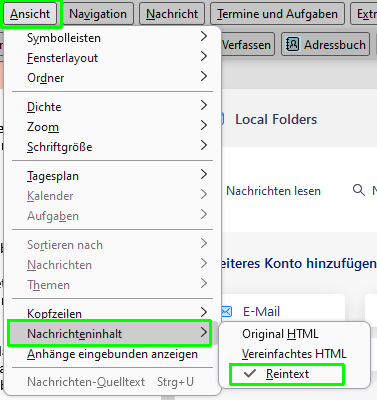
Task: Open the Navigation menu
Action: click(98, 14)
